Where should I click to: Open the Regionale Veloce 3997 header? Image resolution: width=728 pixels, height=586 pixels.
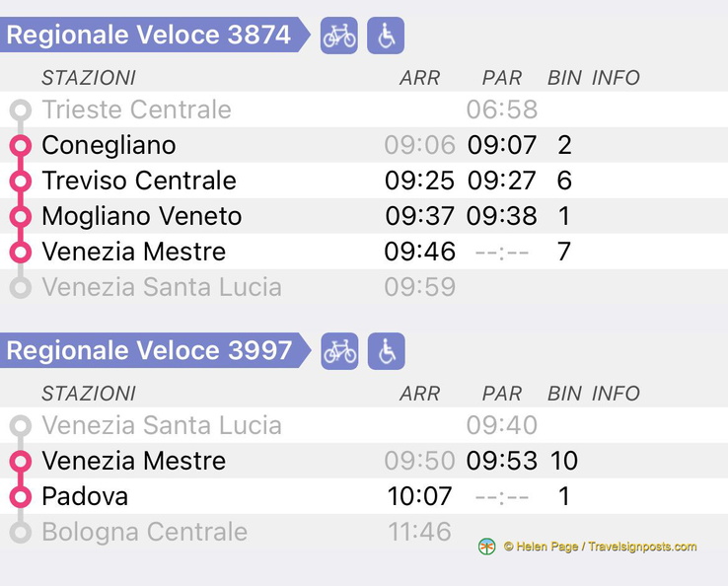150,350
